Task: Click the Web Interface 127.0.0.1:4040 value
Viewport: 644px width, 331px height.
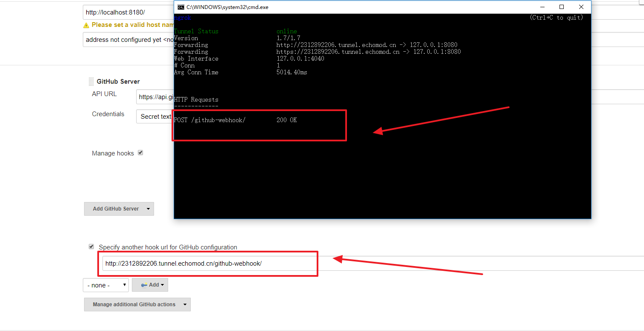Action: pos(300,59)
